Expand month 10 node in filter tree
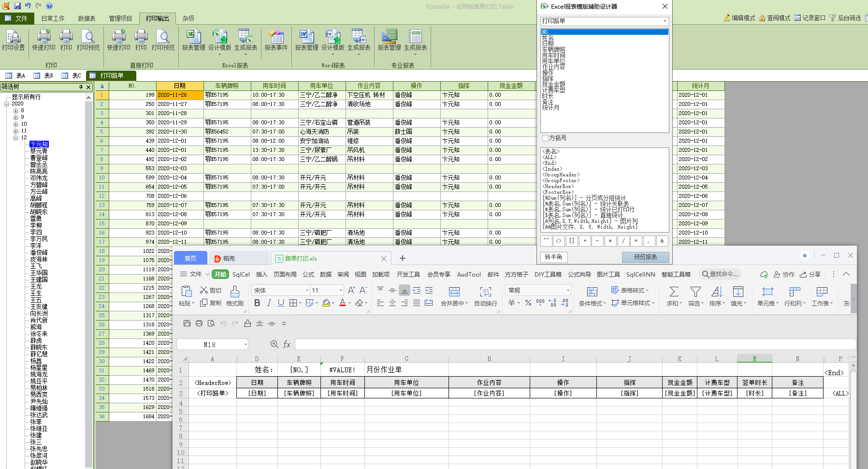 [x=15, y=124]
